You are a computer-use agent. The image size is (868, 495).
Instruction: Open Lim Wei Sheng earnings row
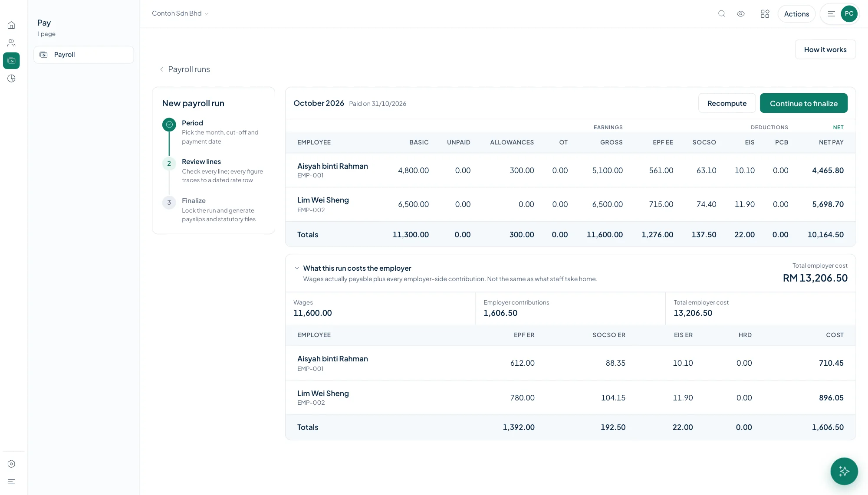(x=570, y=204)
